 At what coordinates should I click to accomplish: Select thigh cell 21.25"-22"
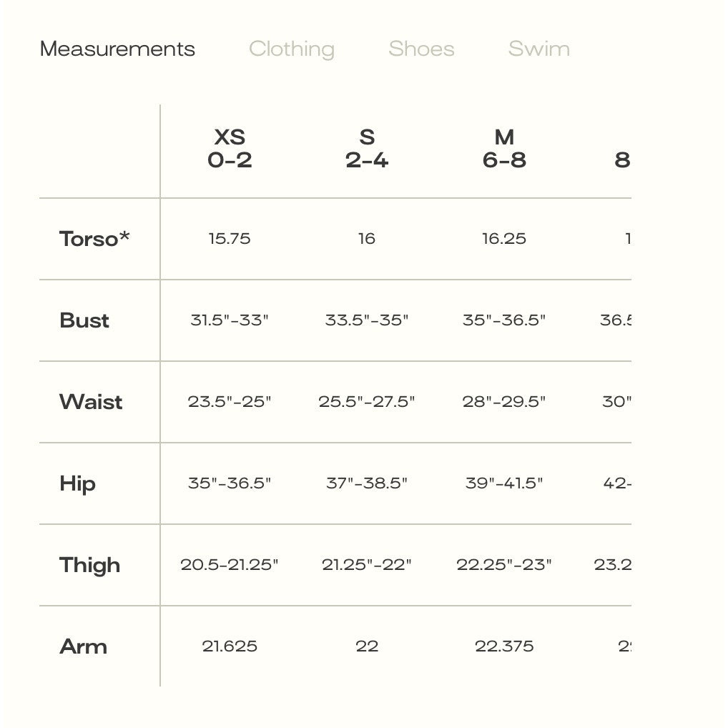click(x=367, y=565)
